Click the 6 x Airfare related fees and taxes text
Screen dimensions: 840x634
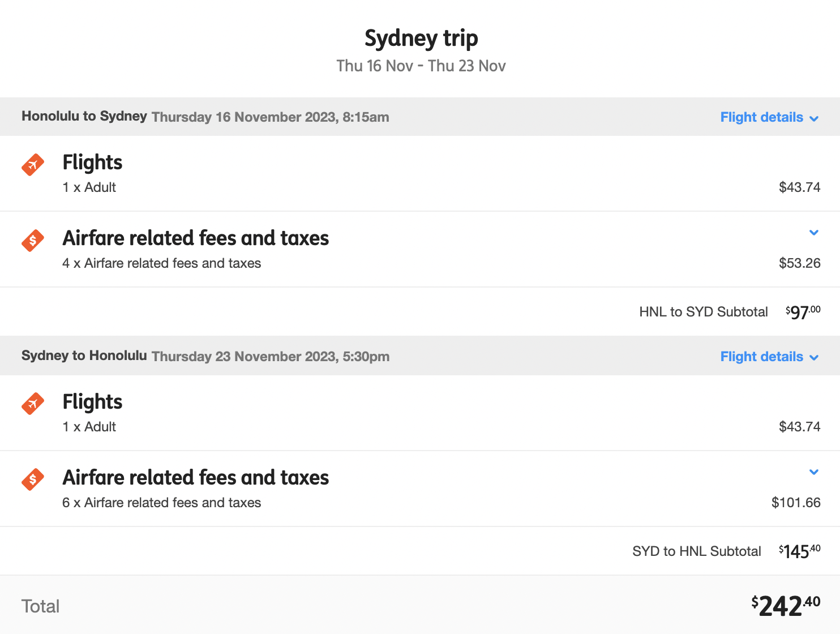(162, 503)
